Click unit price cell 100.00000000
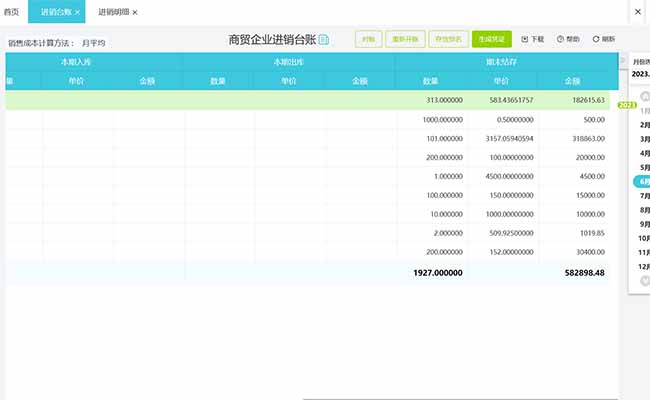The width and height of the screenshot is (650, 400). coord(511,158)
